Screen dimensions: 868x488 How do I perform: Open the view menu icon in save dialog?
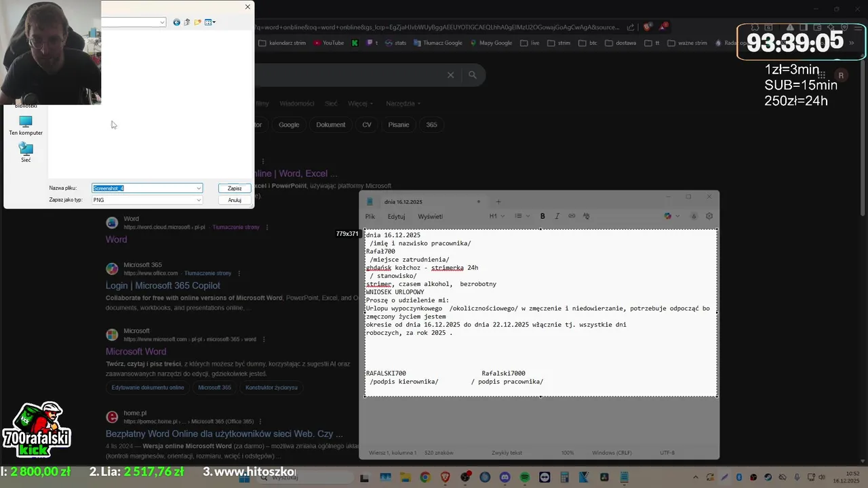pos(210,22)
